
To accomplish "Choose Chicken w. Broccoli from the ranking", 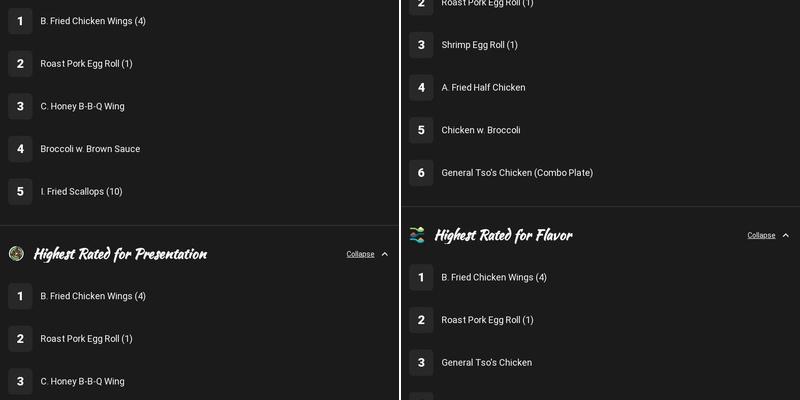I will pyautogui.click(x=481, y=130).
